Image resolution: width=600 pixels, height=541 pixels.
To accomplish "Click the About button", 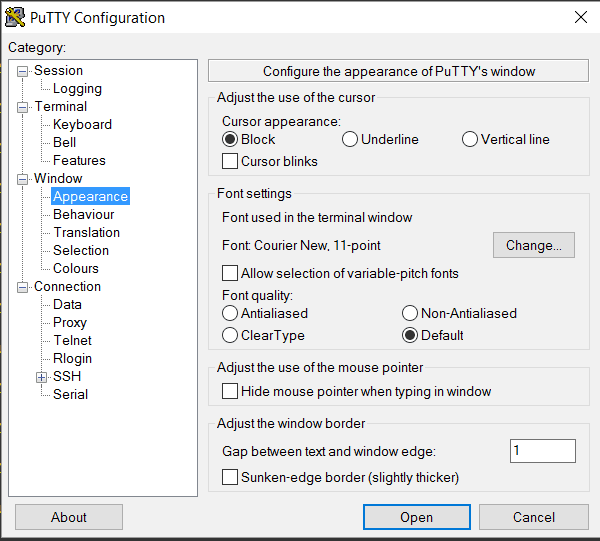I will tap(69, 517).
